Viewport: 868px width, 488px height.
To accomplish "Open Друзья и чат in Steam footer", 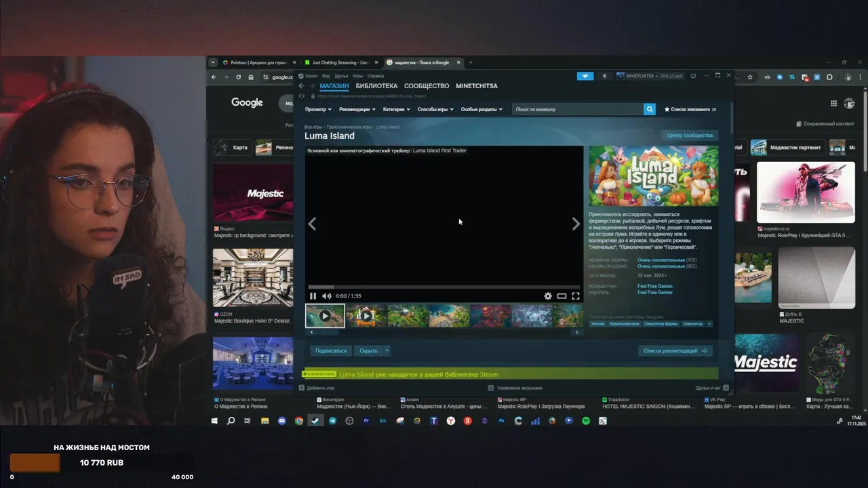I will 712,388.
